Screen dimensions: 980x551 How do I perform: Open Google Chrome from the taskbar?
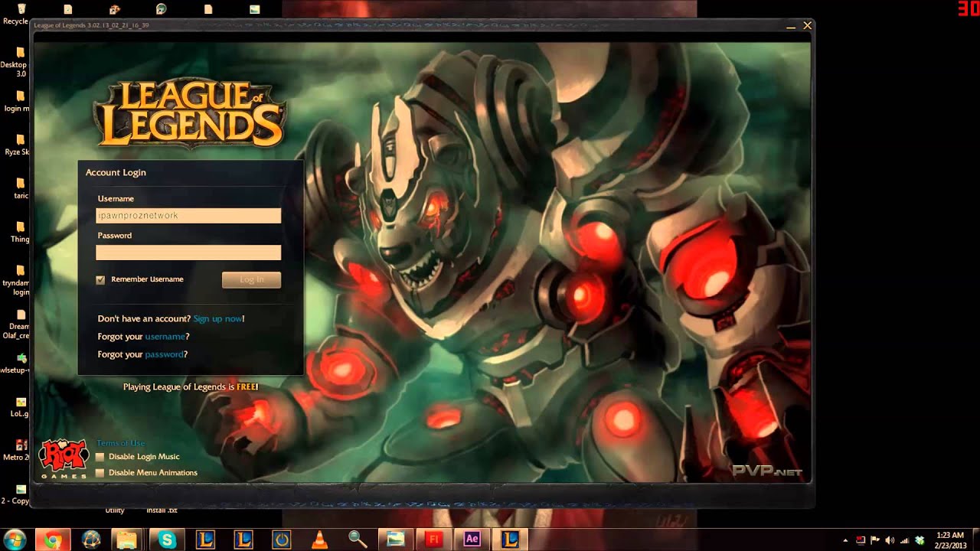click(x=52, y=540)
